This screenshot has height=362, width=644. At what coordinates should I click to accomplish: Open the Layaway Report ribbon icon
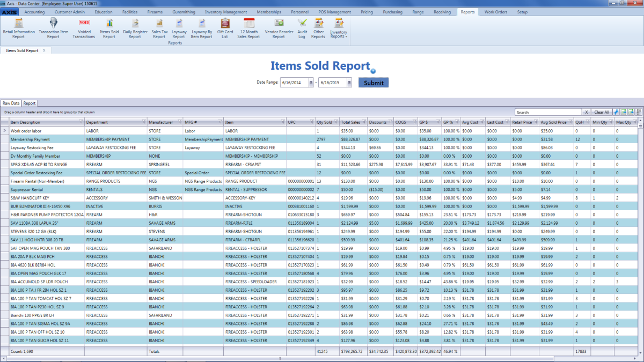click(179, 28)
